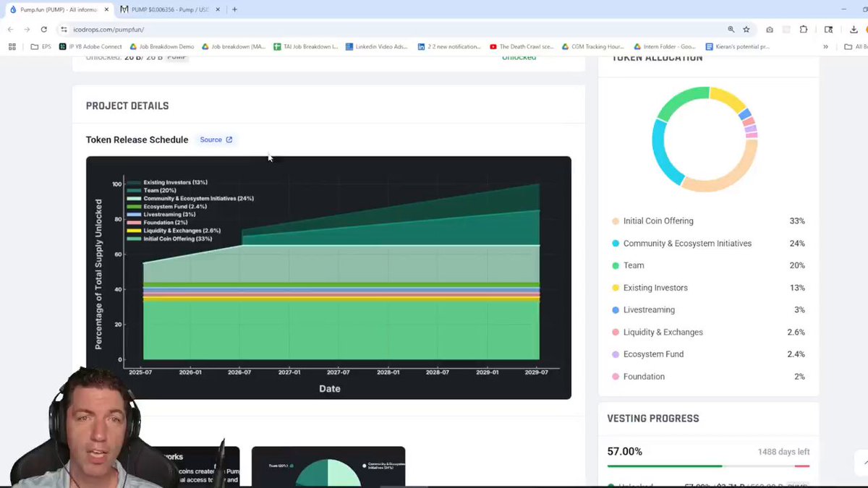This screenshot has height=488, width=868.
Task: Open the Extensions puzzle icon
Action: pyautogui.click(x=804, y=29)
